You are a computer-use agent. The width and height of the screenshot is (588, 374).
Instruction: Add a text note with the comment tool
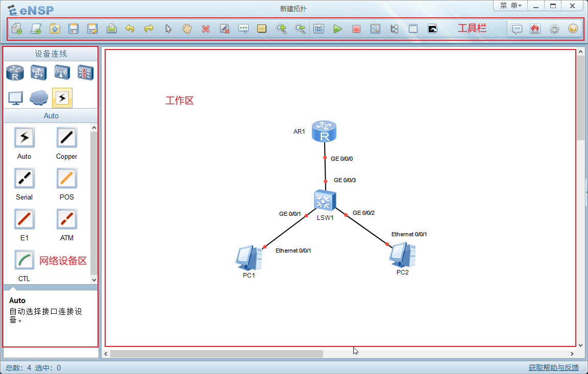(243, 29)
